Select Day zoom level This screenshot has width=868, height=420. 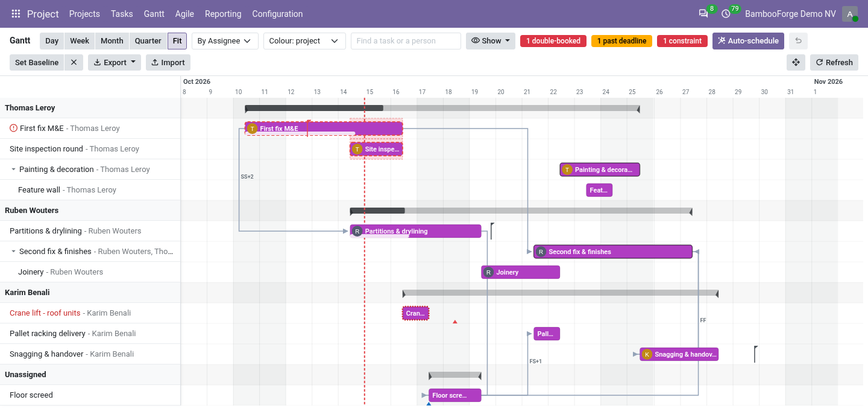[52, 41]
